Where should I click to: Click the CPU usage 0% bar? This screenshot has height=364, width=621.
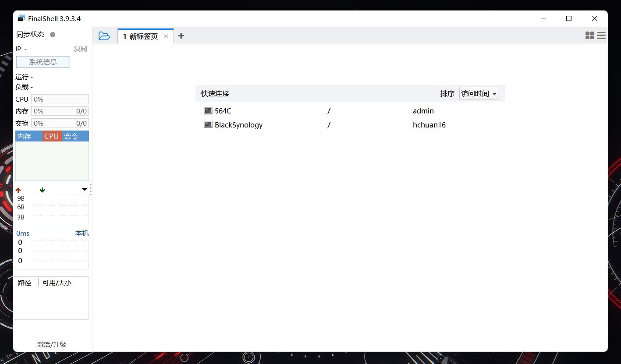[x=60, y=99]
